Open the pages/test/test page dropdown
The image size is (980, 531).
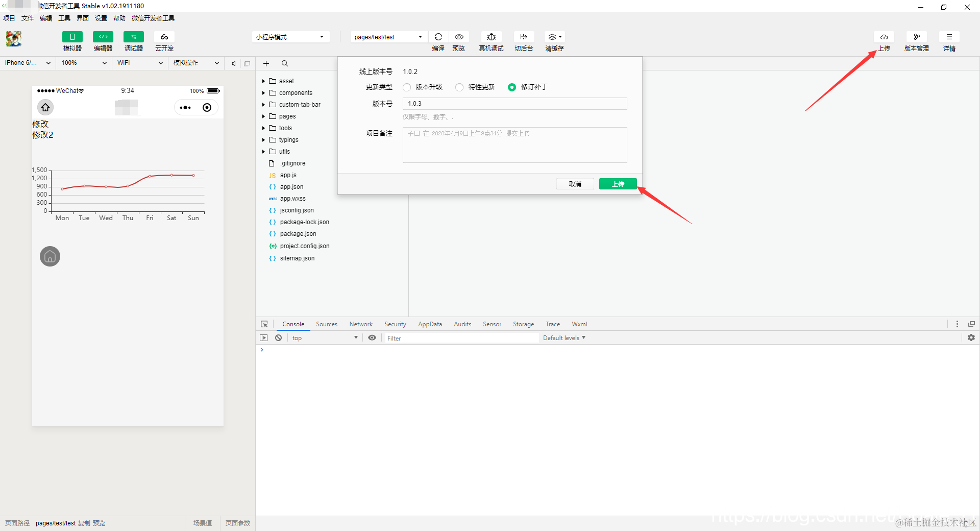tap(388, 37)
